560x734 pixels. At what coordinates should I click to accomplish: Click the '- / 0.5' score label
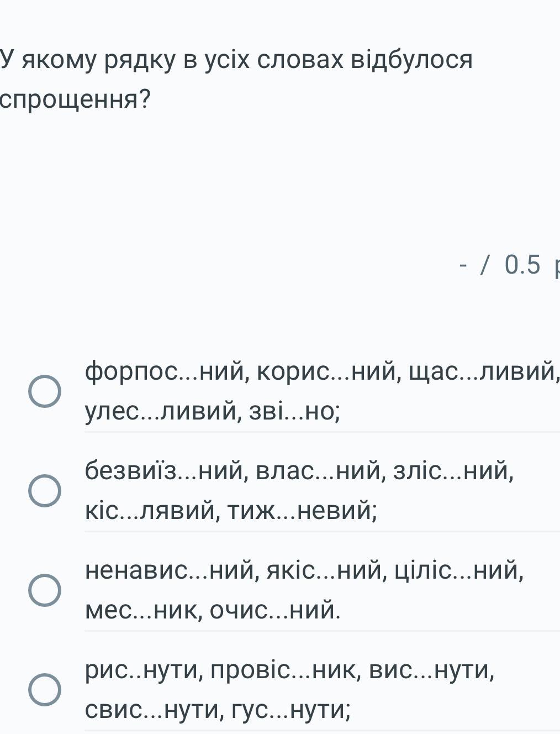500,265
